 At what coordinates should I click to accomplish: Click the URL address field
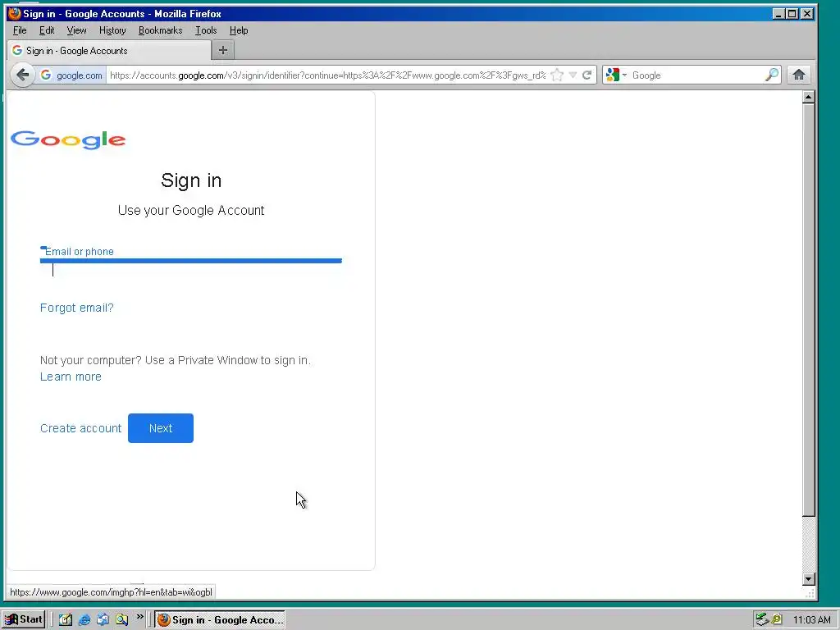(x=328, y=75)
